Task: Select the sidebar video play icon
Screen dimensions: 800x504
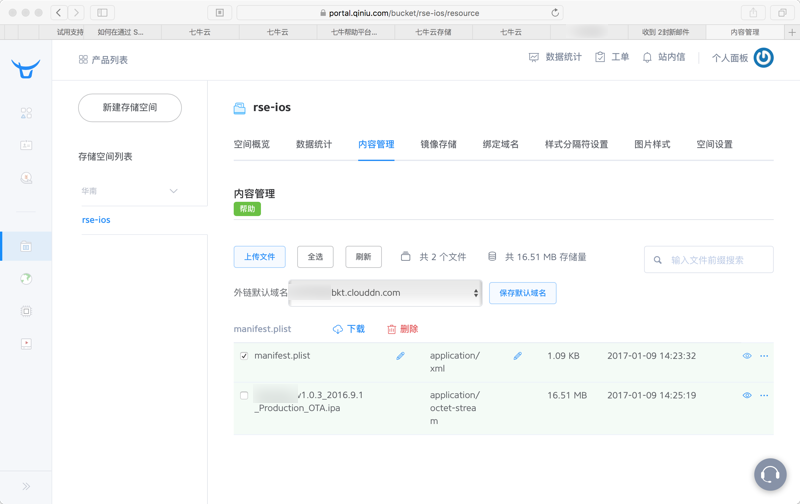Action: click(x=26, y=344)
